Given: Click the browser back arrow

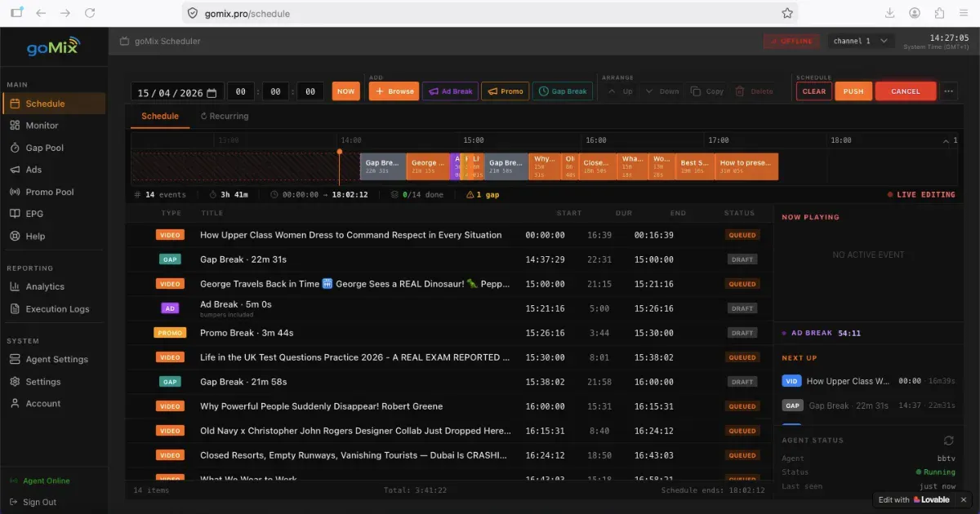Looking at the screenshot, I should coord(41,13).
